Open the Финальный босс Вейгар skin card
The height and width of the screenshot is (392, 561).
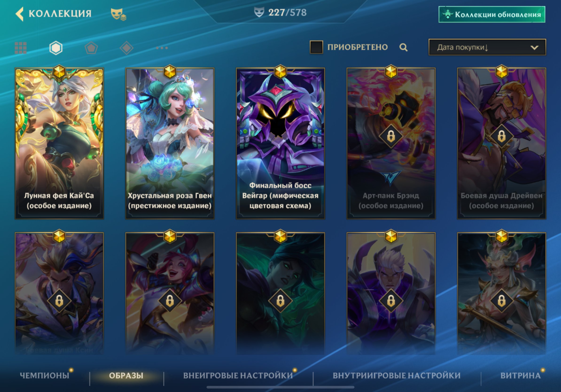pyautogui.click(x=280, y=143)
